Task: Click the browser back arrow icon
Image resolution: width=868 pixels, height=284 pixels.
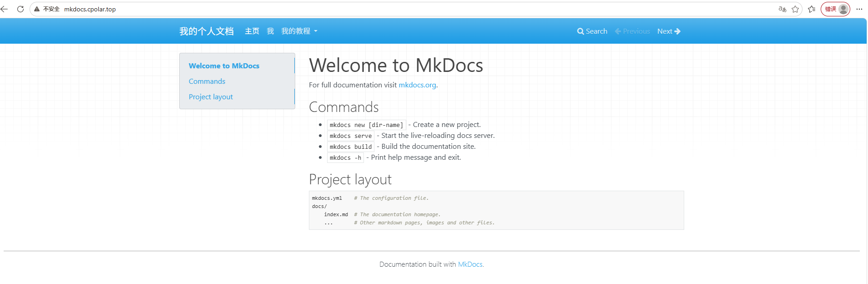Action: [x=5, y=9]
